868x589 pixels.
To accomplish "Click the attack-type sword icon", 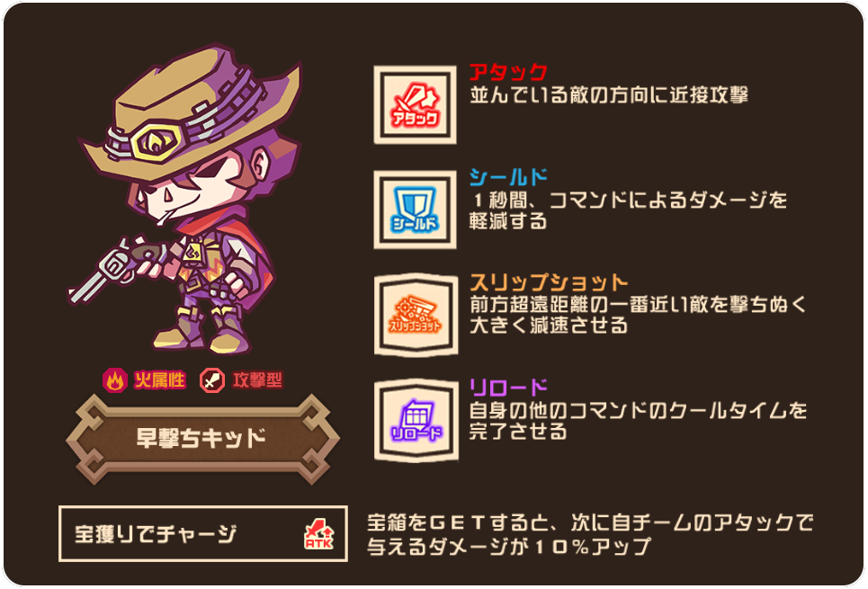I will [212, 380].
